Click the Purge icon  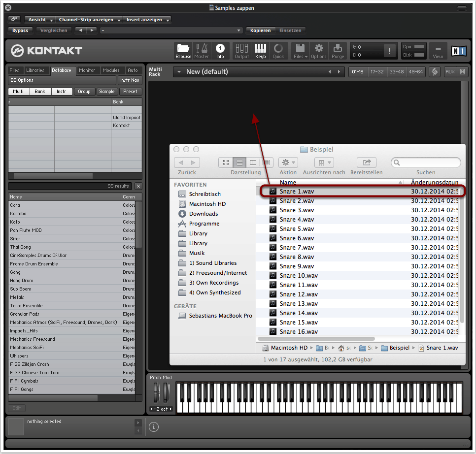(338, 50)
